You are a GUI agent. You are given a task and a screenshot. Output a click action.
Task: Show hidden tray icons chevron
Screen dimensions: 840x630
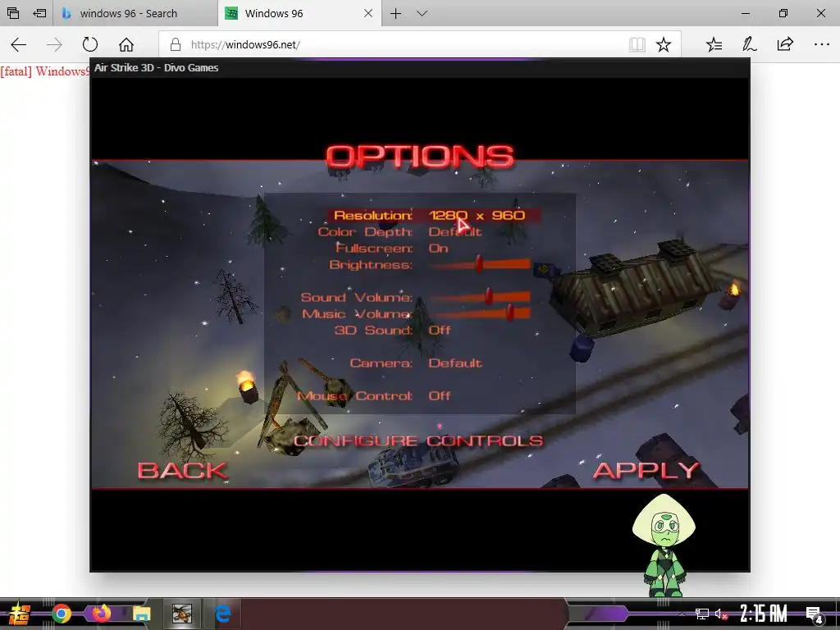click(682, 614)
